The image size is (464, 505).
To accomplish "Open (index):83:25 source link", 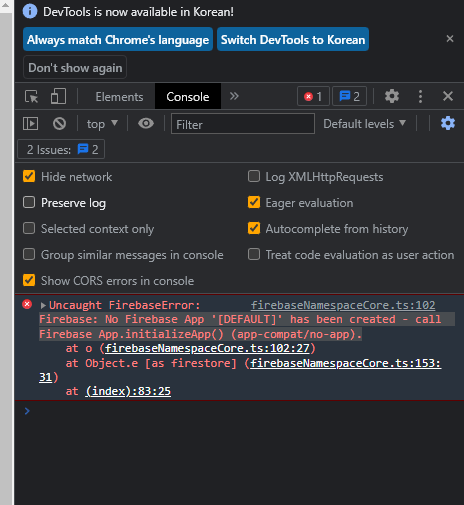I will pyautogui.click(x=128, y=391).
